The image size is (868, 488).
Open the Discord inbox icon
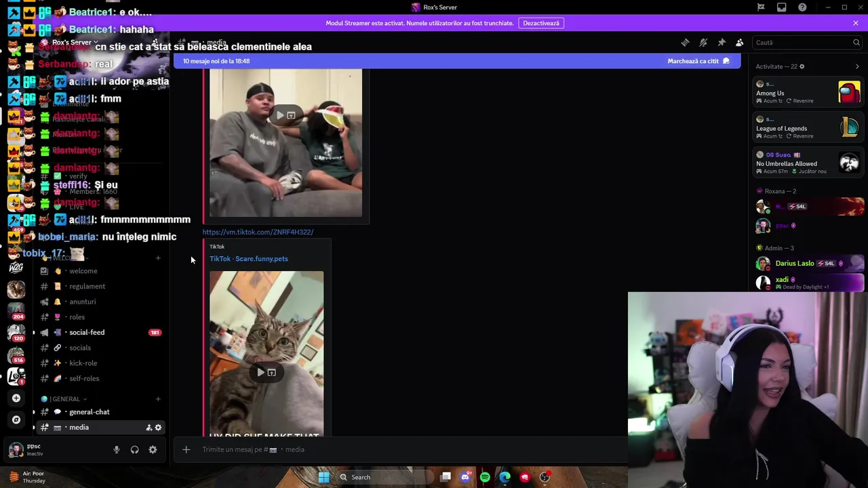click(x=782, y=7)
